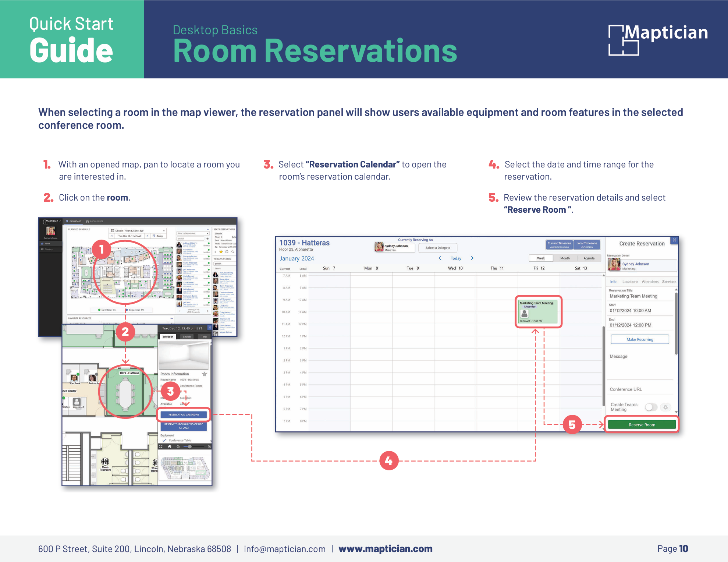The image size is (728, 562).
Task: Open the Info tab in Create Reservation
Action: [x=613, y=282]
